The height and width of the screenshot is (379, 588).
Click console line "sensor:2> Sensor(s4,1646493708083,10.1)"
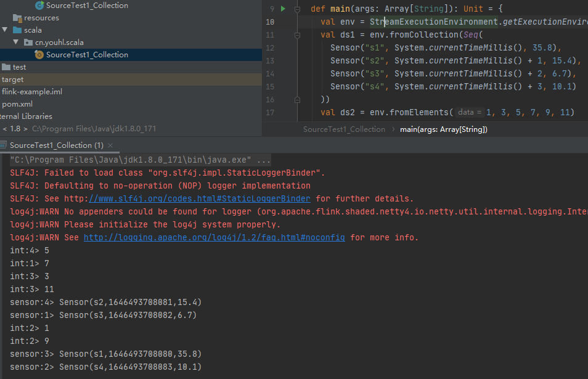pos(106,367)
